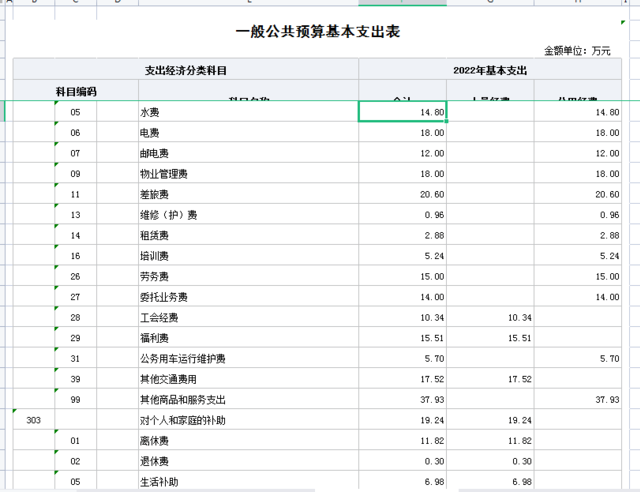Select the 生活补助 name cell
Screen dimensions: 640x492
pyautogui.click(x=247, y=481)
